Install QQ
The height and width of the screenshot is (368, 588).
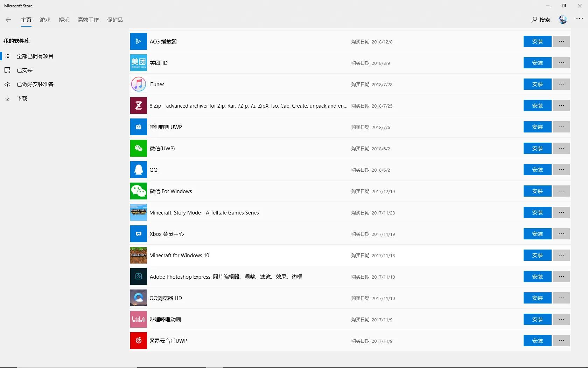pos(538,170)
